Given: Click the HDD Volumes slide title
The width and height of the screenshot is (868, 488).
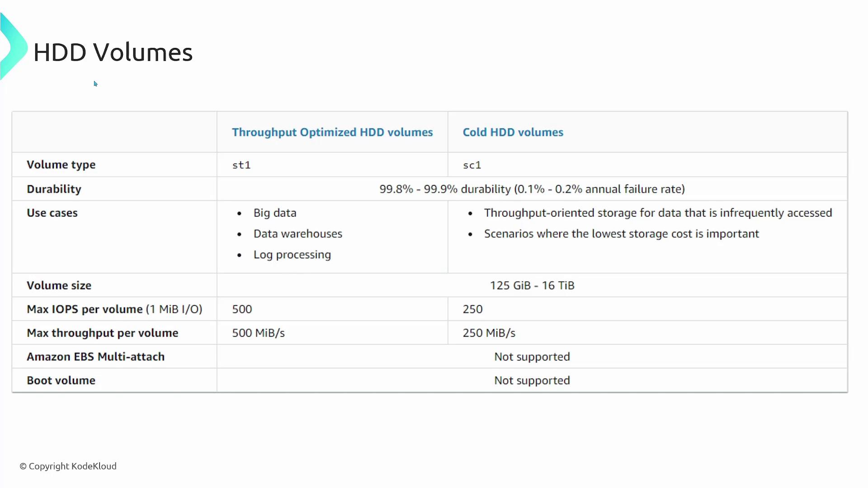Looking at the screenshot, I should pos(113,52).
